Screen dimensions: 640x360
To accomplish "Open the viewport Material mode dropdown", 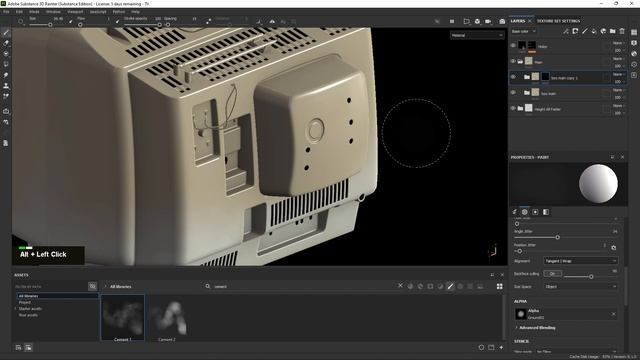I will tap(477, 36).
